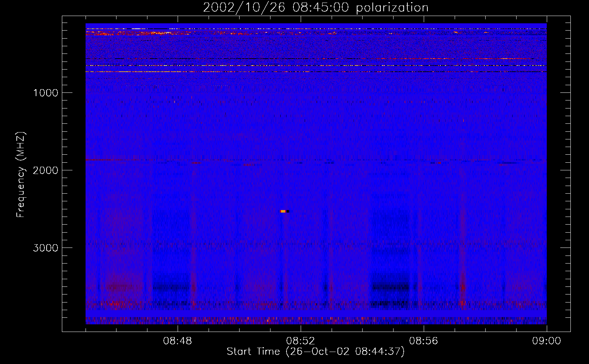The image size is (589, 364).
Task: Click the 08:56 time tick label
Action: [423, 341]
